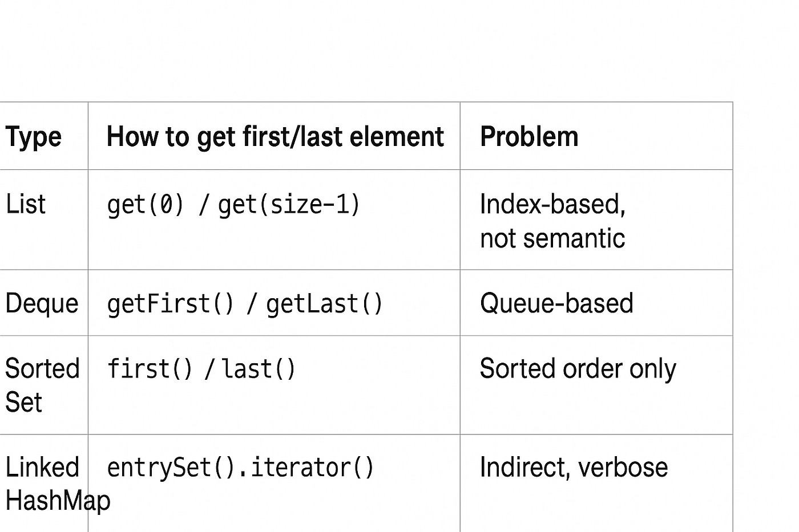The image size is (799, 532).
Task: Click the 'Type' column header
Action: point(33,137)
